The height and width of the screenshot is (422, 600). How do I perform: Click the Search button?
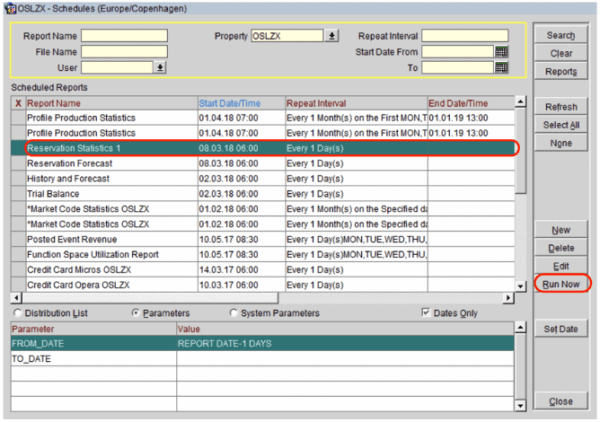point(561,35)
